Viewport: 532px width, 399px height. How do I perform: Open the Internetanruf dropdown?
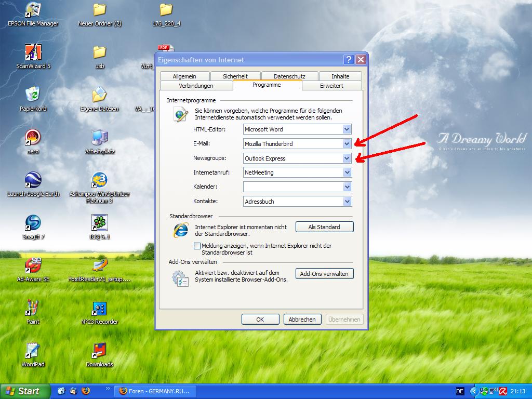(347, 172)
